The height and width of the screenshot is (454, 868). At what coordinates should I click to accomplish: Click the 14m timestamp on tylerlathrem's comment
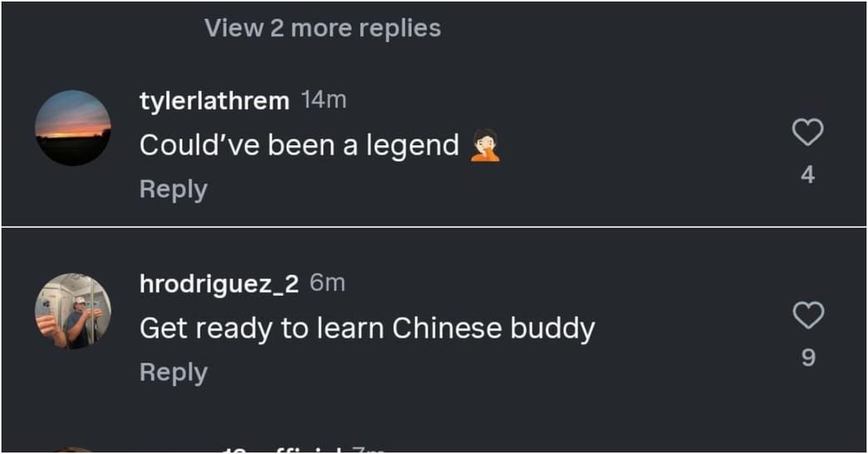point(323,100)
